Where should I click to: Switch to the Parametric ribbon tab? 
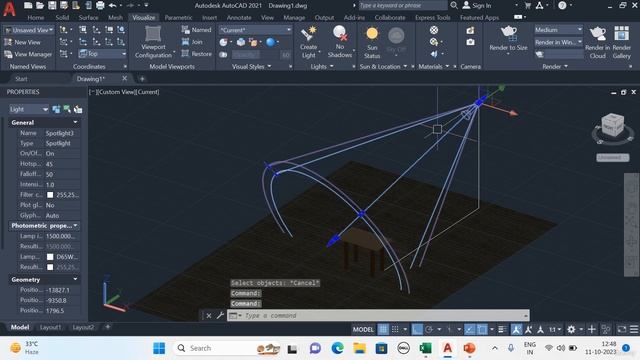click(178, 18)
